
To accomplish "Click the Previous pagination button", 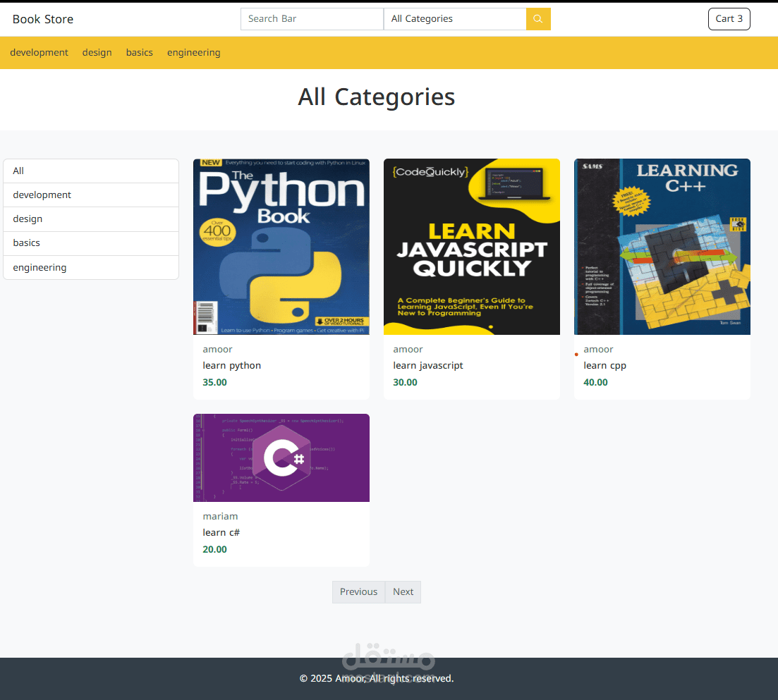I will (359, 592).
